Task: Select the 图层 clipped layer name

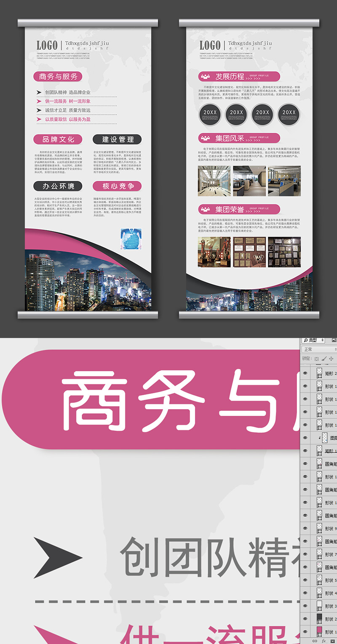Action: 334,438
